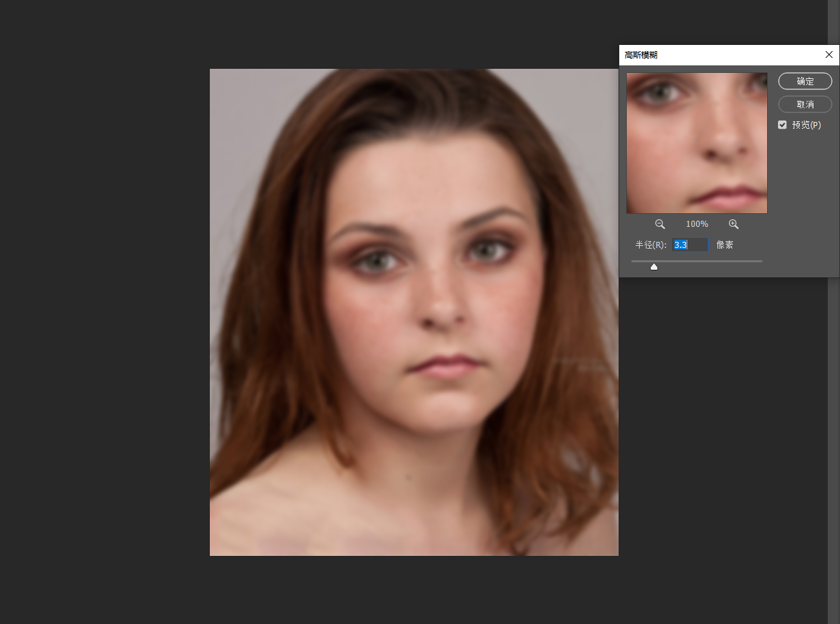Click the 100% zoom level text
Viewport: 840px width, 624px height.
[697, 224]
